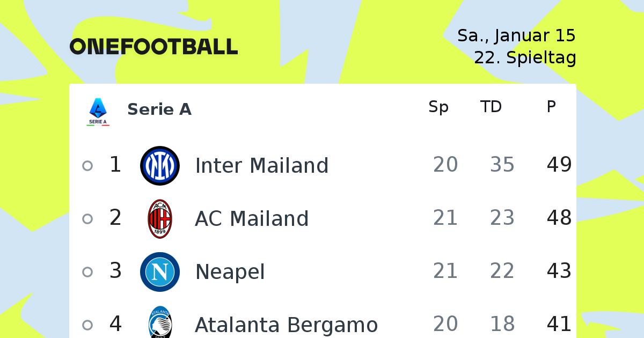Click the Sp column header

pos(438,108)
